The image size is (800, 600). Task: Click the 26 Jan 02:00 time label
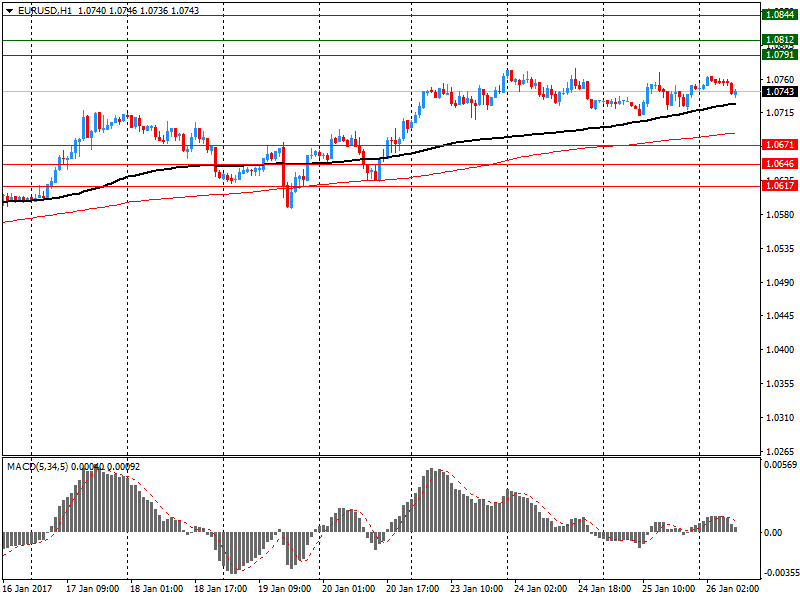pos(733,589)
